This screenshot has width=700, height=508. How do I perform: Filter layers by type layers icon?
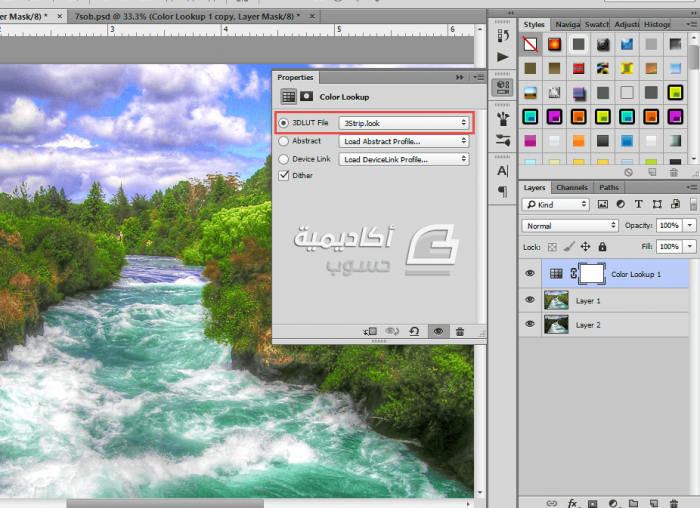tap(638, 204)
